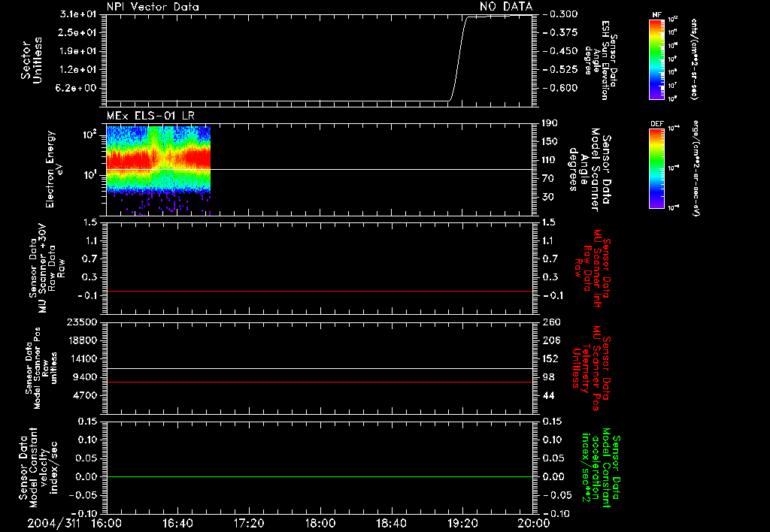770x532 pixels.
Task: Click the "2004/311" date label
Action: 54,523
